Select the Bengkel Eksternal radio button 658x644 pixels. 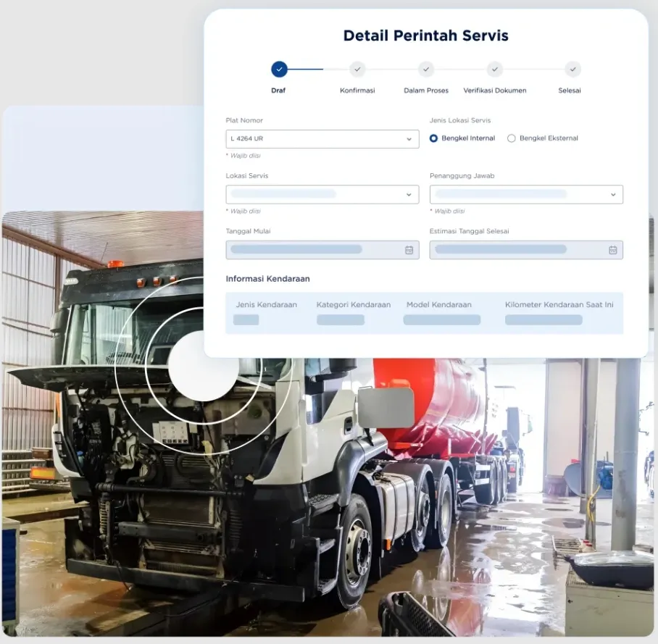coord(511,138)
